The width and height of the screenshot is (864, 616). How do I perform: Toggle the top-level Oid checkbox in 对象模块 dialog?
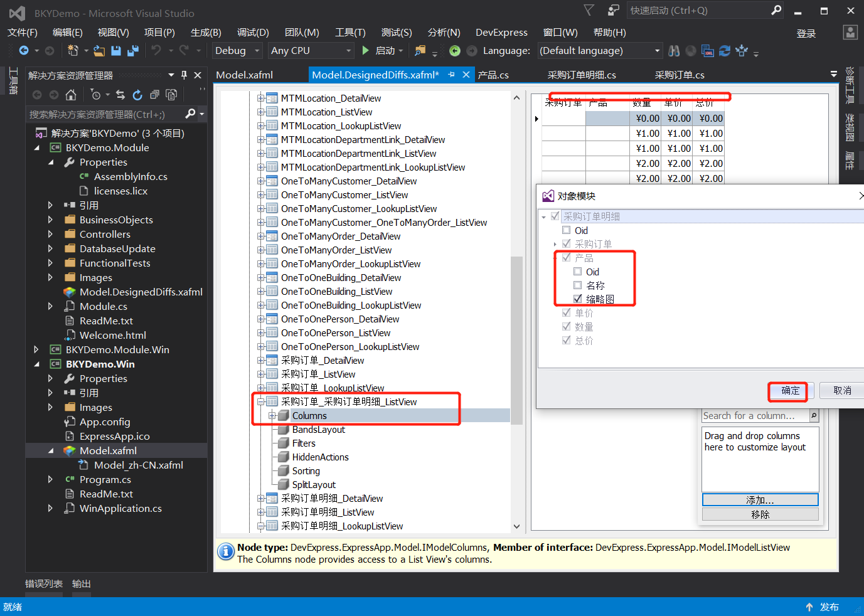point(567,230)
